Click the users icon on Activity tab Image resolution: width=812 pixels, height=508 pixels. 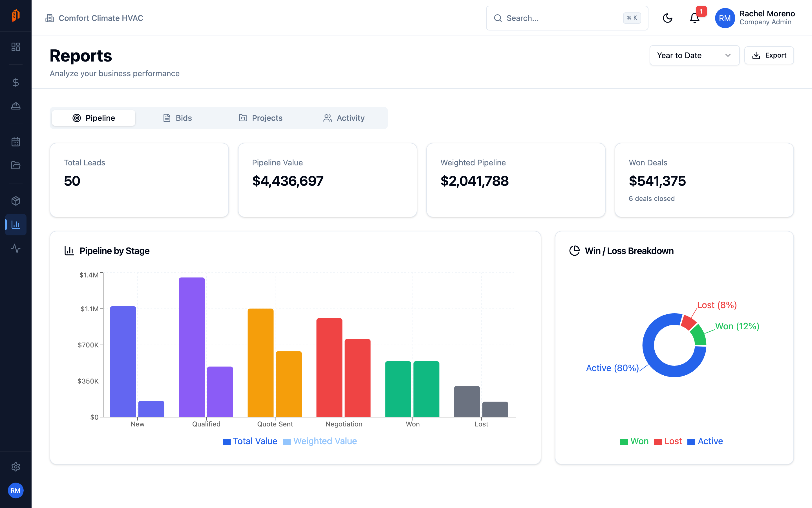coord(328,118)
